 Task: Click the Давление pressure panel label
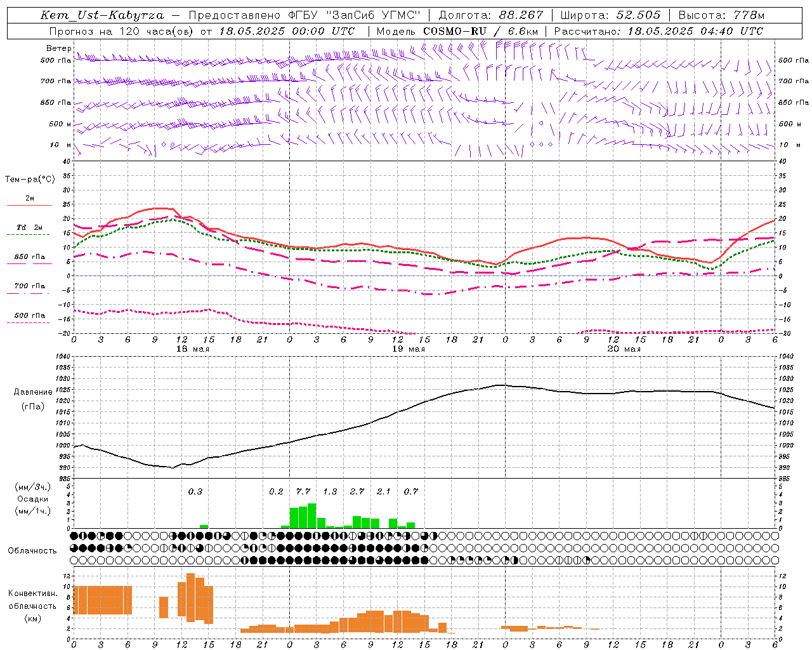tap(33, 392)
